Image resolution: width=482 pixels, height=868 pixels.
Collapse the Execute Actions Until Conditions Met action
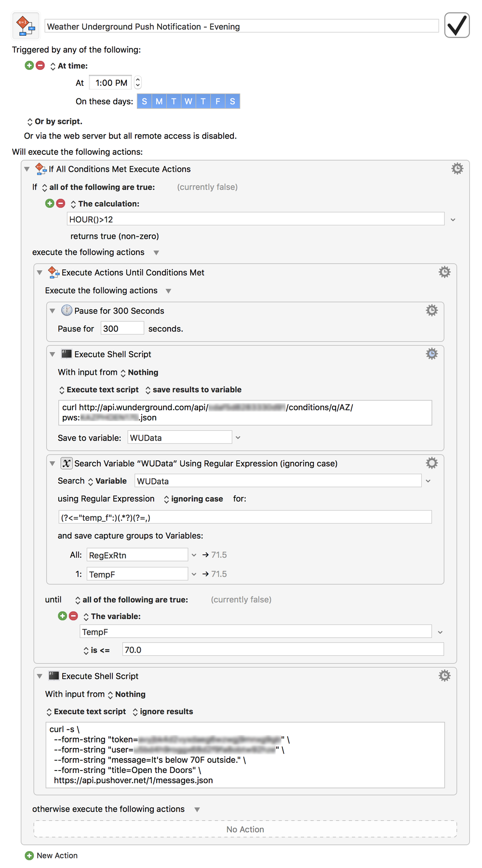(x=40, y=273)
